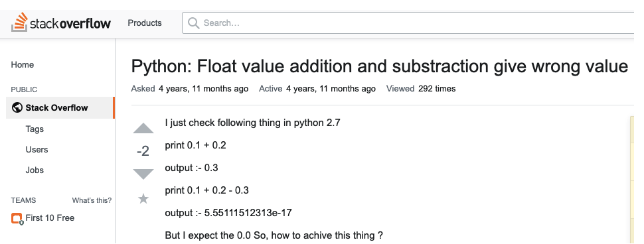Click the orange briefcase Teams icon

pyautogui.click(x=17, y=219)
